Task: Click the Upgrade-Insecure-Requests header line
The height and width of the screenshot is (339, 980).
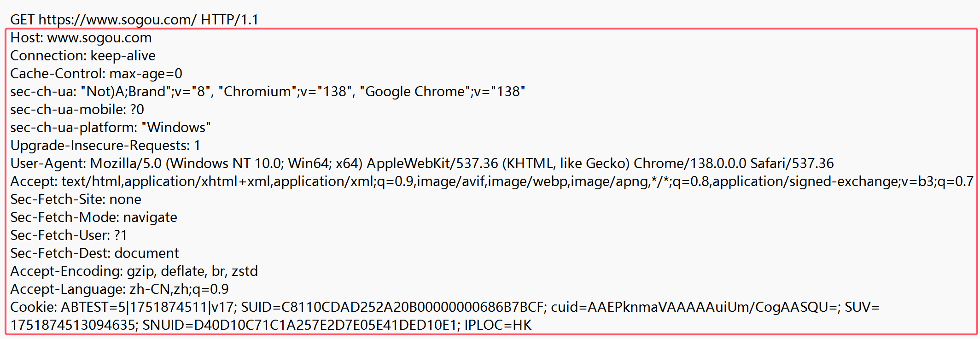Action: coord(105,146)
